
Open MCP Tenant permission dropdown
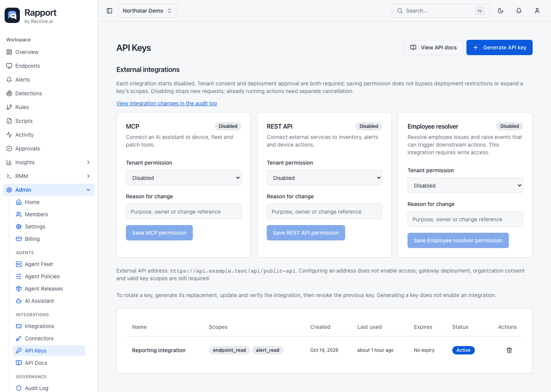[x=184, y=178]
